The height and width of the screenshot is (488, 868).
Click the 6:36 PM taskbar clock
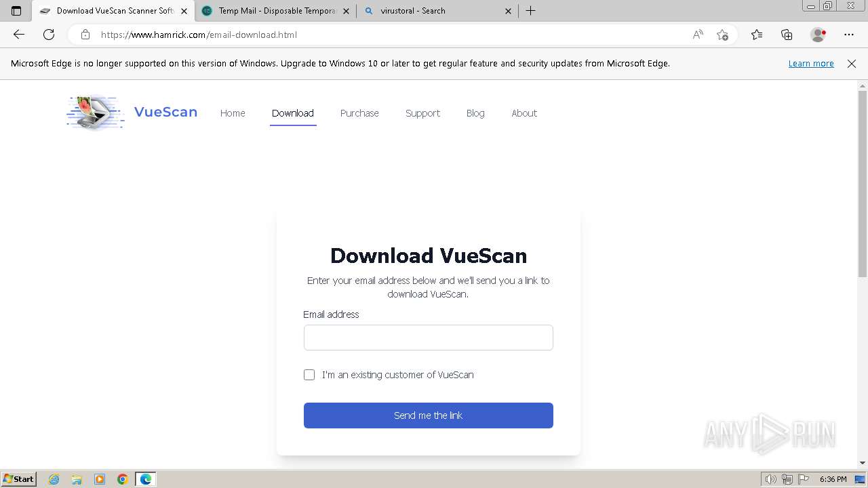tap(833, 479)
